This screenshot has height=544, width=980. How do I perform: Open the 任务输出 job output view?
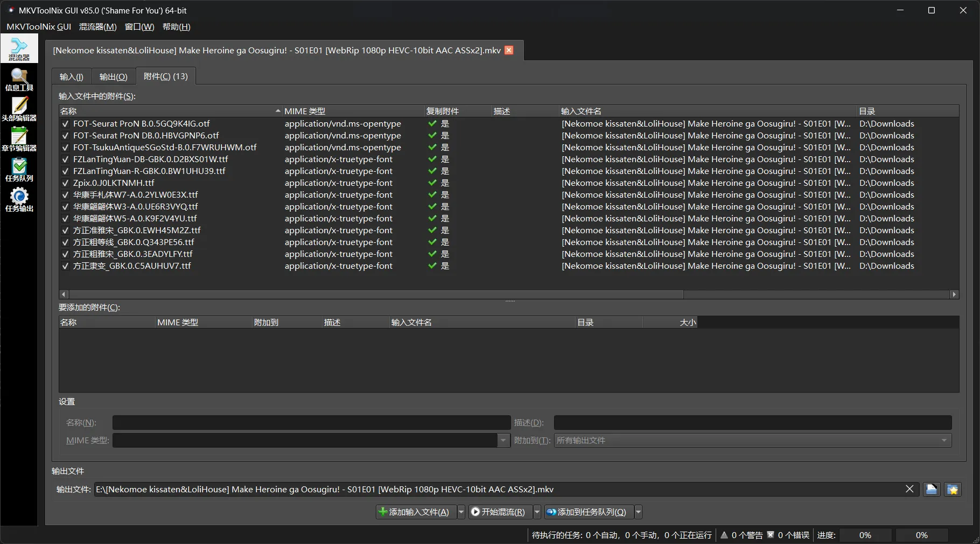pyautogui.click(x=19, y=200)
